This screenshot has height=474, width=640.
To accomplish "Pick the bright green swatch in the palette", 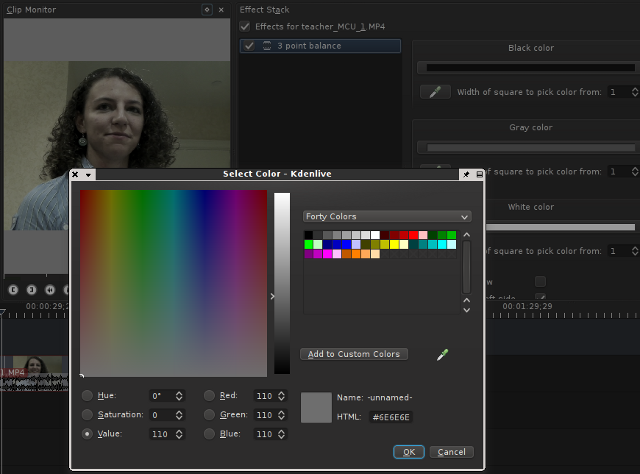I will click(309, 244).
